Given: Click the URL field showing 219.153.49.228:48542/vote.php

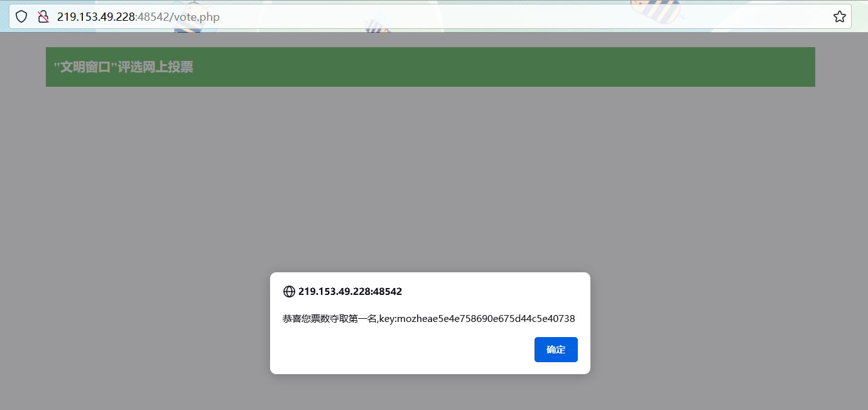Looking at the screenshot, I should pyautogui.click(x=430, y=16).
